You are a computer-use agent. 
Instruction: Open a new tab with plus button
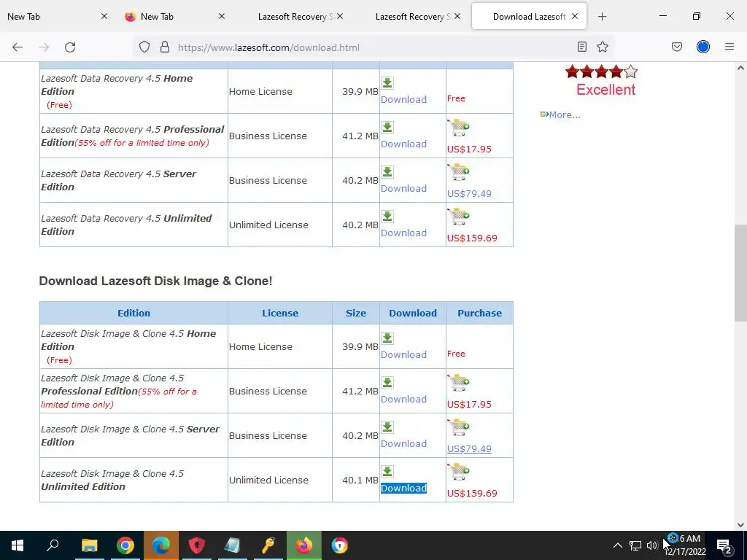602,17
